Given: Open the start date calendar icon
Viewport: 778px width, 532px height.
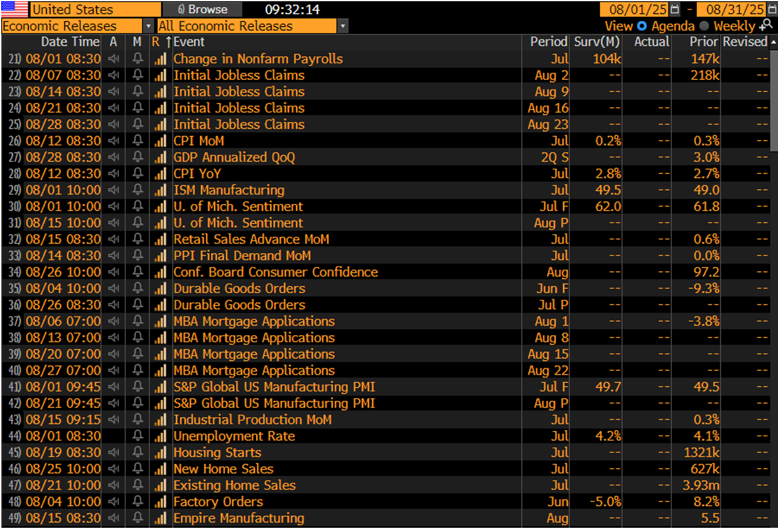Looking at the screenshot, I should (x=674, y=10).
